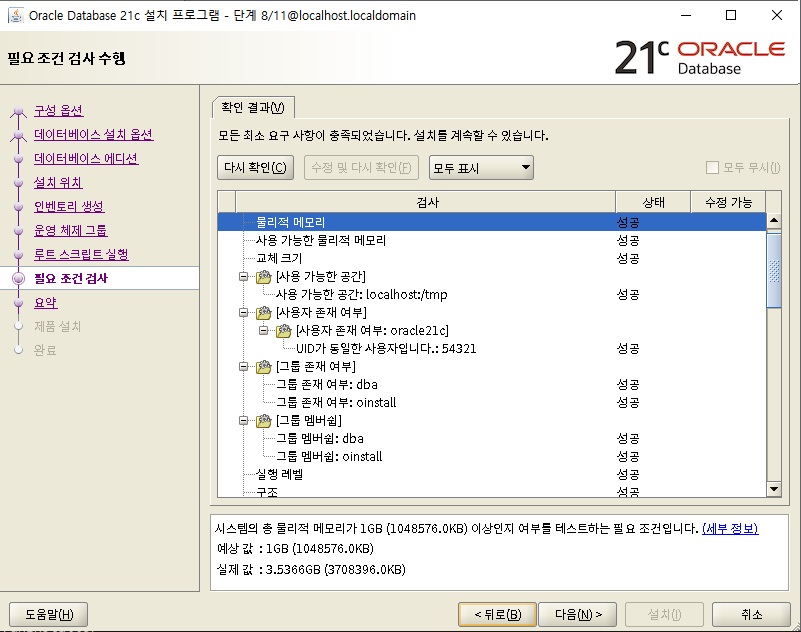Click the step bullet for 요약
Image resolution: width=801 pixels, height=632 pixels.
18,302
